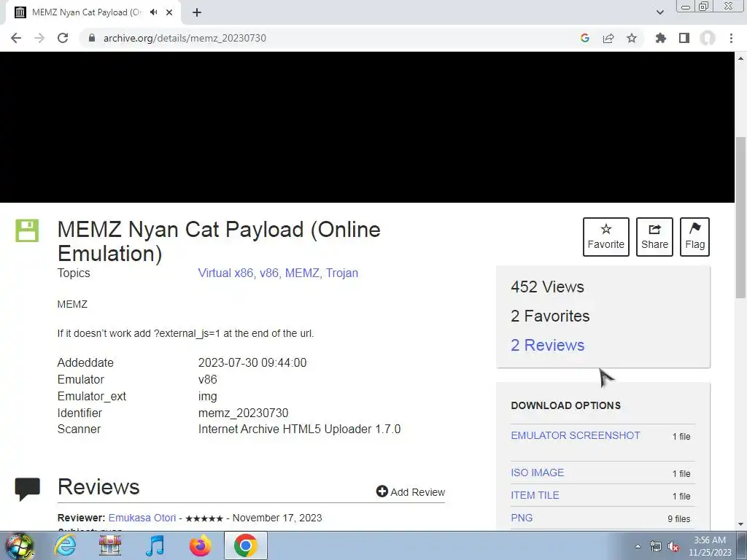
Task: Open the Trojan topic link
Action: click(x=341, y=273)
